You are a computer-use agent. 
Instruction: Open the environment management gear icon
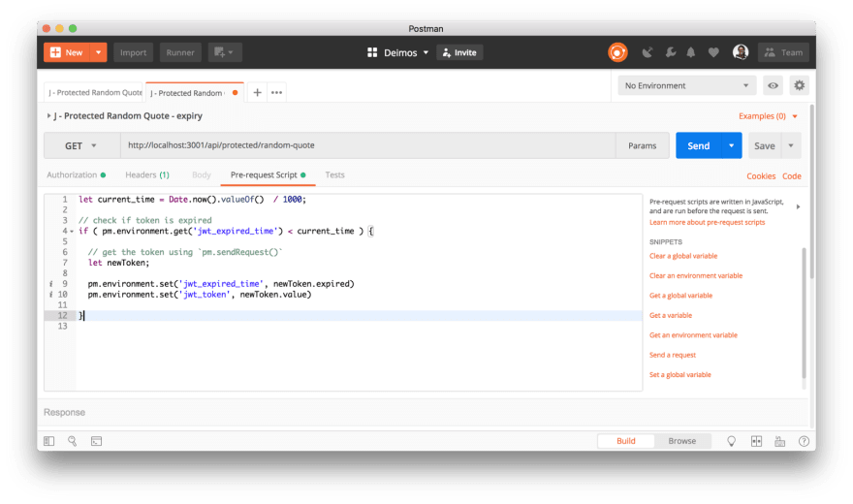[x=799, y=85]
